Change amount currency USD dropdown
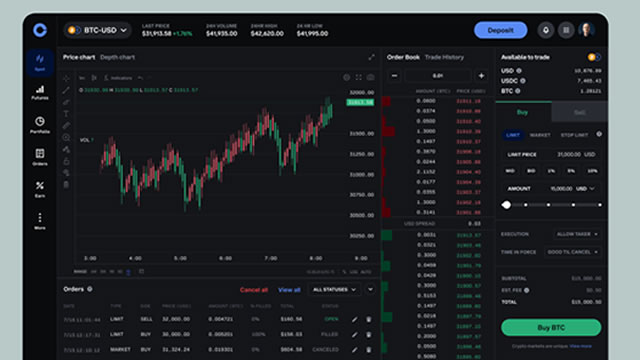This screenshot has width=640, height=360. [x=585, y=189]
